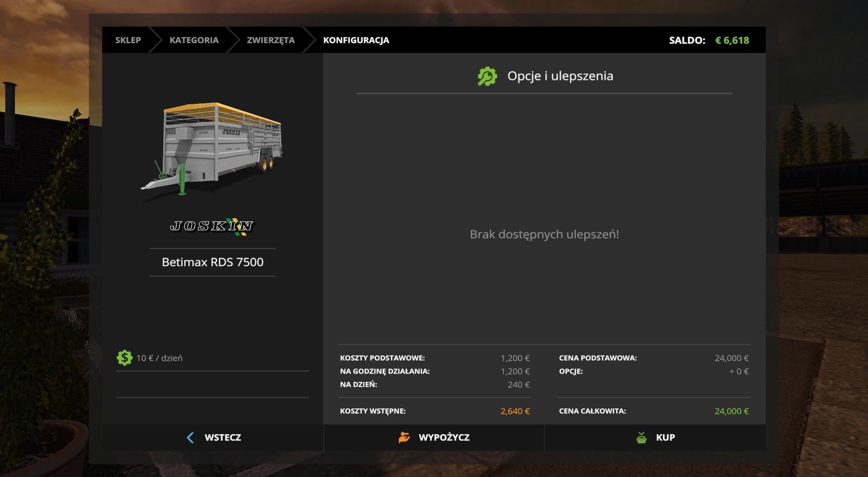Click the 'Opcje i ulepszenia' heading

coord(560,76)
